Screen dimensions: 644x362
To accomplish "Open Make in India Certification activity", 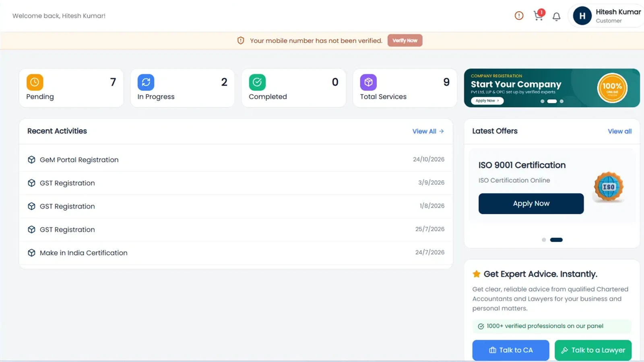I will (236, 253).
